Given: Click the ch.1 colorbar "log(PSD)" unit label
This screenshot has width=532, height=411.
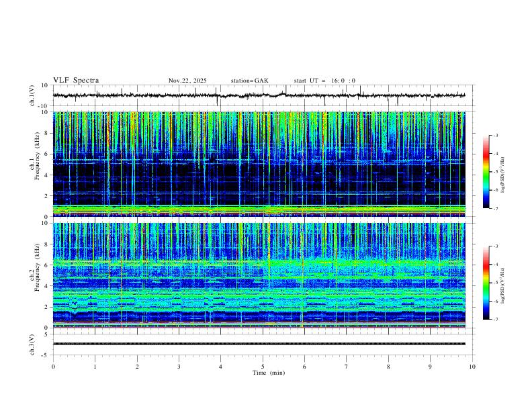Looking at the screenshot, I should tap(502, 175).
